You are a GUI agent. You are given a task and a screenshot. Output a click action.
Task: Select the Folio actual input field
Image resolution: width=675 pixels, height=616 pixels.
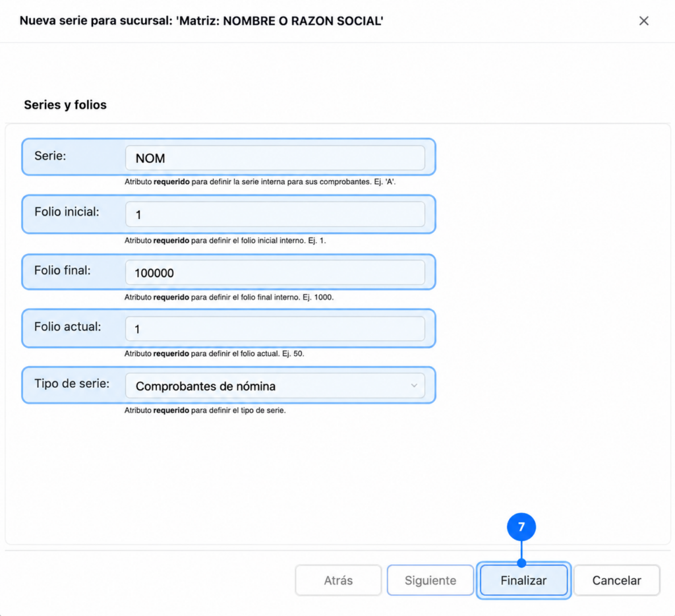click(275, 328)
